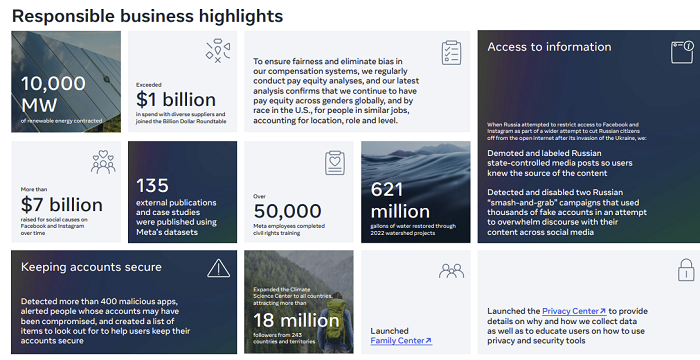The width and height of the screenshot is (700, 360).
Task: Open the Family Center link
Action: coord(401,341)
